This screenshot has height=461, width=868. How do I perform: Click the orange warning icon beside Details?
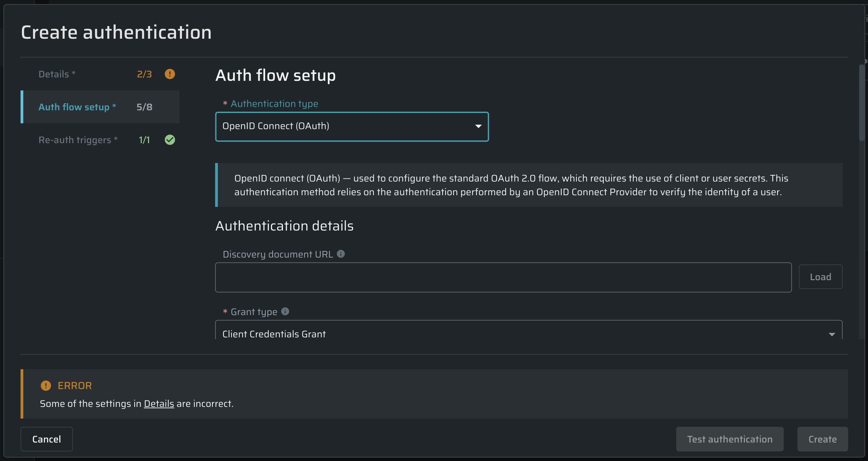click(x=170, y=74)
